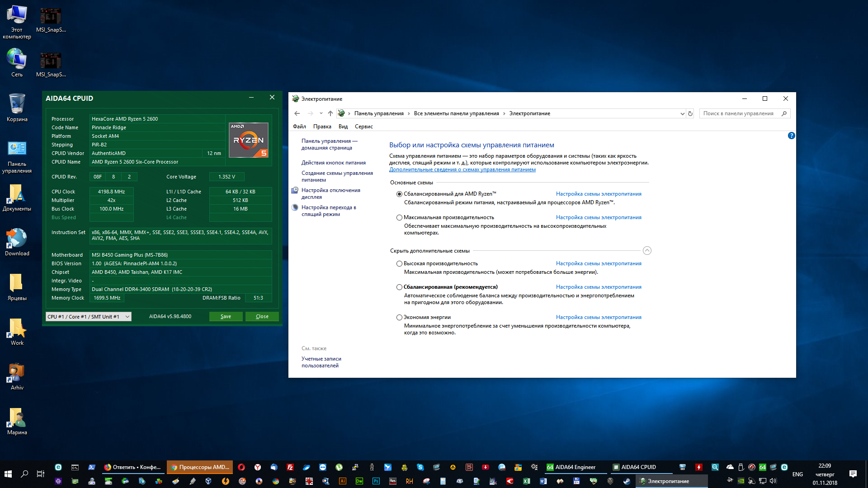This screenshot has height=488, width=868.
Task: Open the Windows Start menu
Action: click(8, 474)
